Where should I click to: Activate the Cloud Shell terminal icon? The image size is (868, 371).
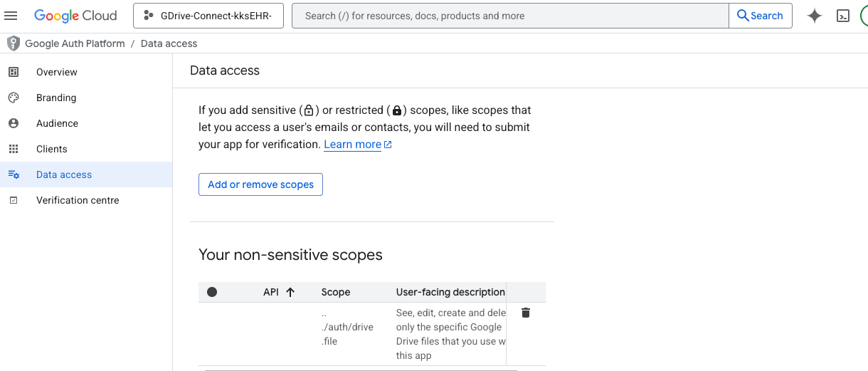(x=843, y=16)
